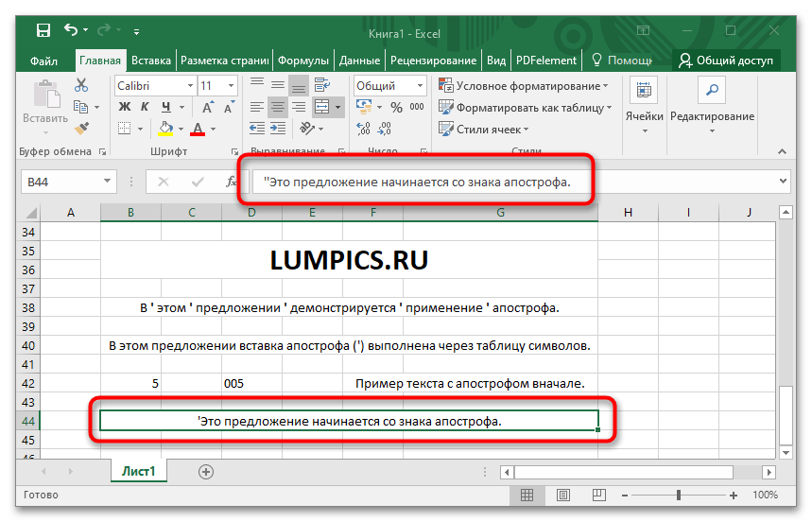Image resolution: width=812 pixels, height=522 pixels.
Task: Click the Редактирование group button
Action: pyautogui.click(x=712, y=104)
